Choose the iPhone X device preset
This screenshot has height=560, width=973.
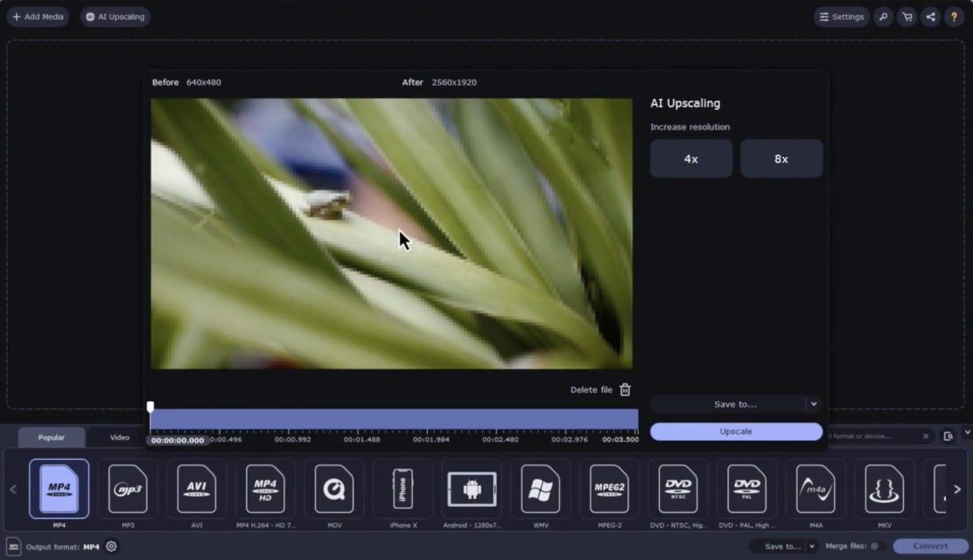pos(403,489)
